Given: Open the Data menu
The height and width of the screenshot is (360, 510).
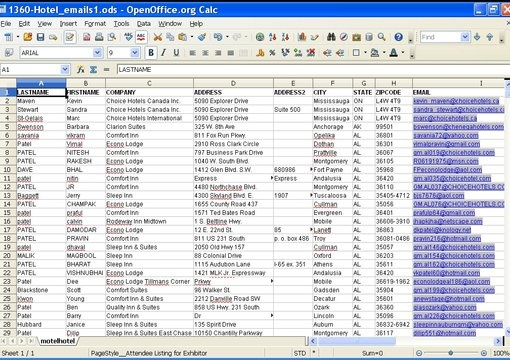Looking at the screenshot, I should click(x=144, y=24).
